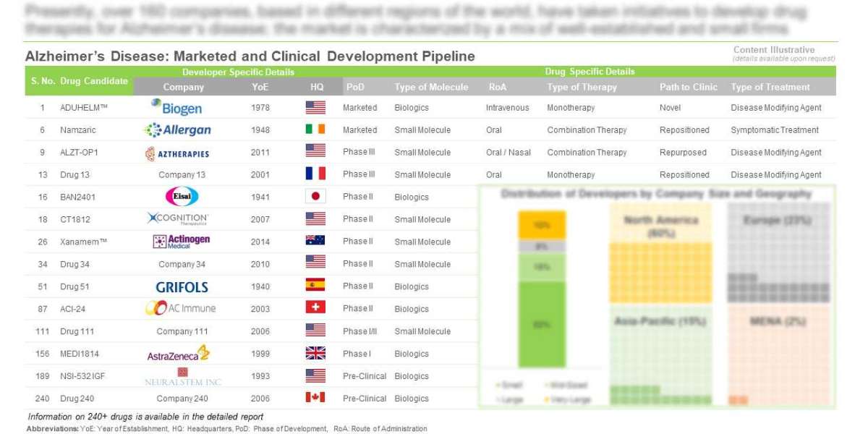Click the Japan flag in the BAN2401 row

tap(315, 196)
